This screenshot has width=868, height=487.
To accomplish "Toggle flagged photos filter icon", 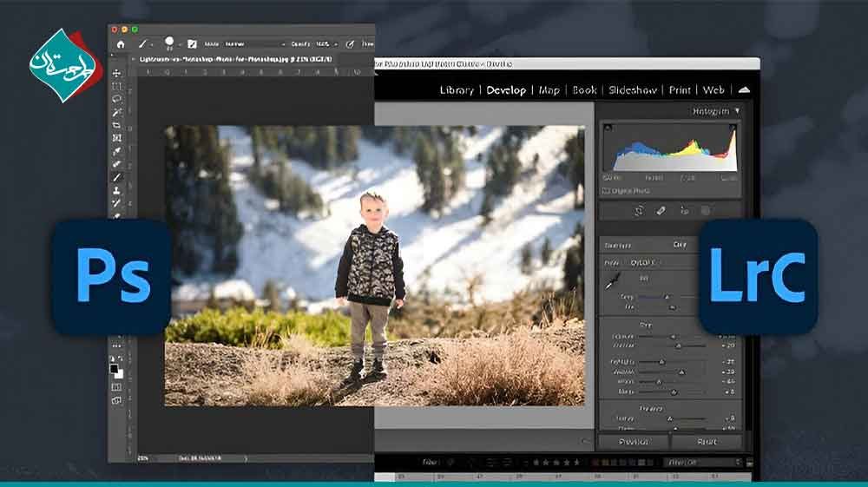I will point(450,462).
